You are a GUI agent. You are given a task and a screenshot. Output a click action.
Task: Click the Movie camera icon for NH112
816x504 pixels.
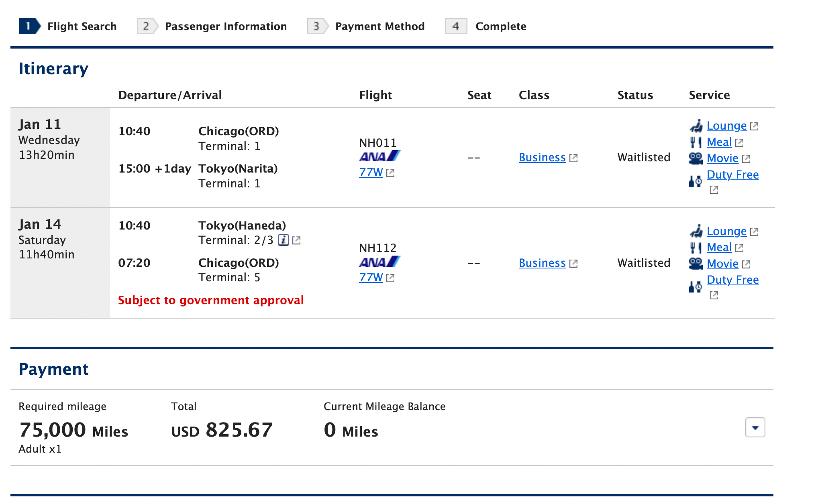[x=696, y=264]
